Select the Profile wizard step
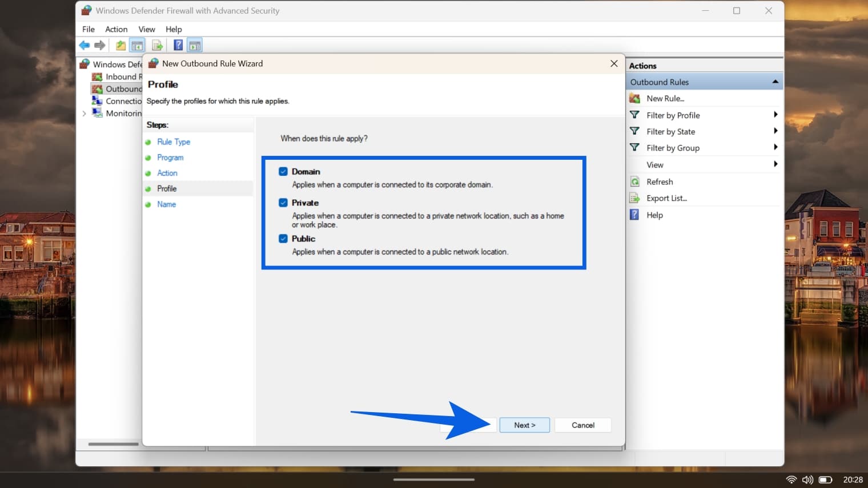The image size is (868, 488). tap(167, 188)
